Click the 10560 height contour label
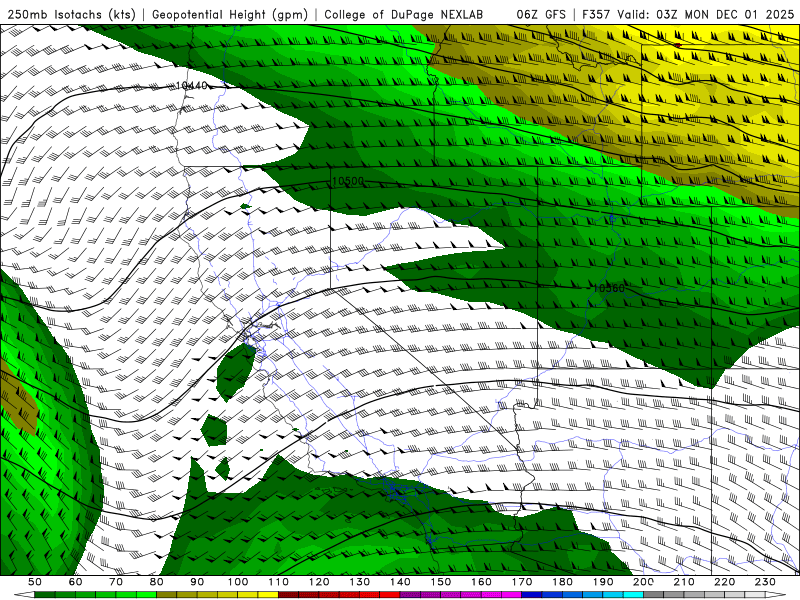The height and width of the screenshot is (600, 800). 608,288
